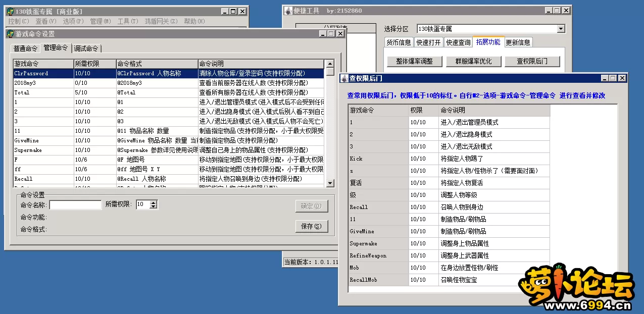This screenshot has width=644, height=314.
Task: Open the 货币信息 tab in 便捷工具
Action: click(399, 42)
